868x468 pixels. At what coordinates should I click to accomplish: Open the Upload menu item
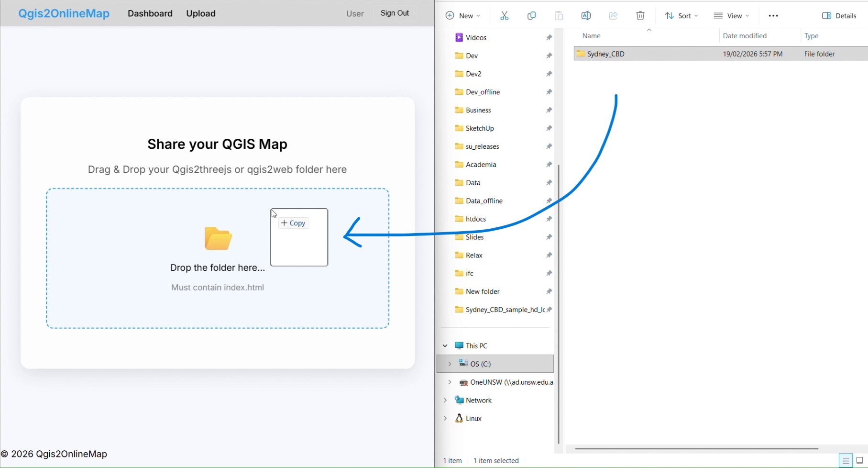click(200, 13)
